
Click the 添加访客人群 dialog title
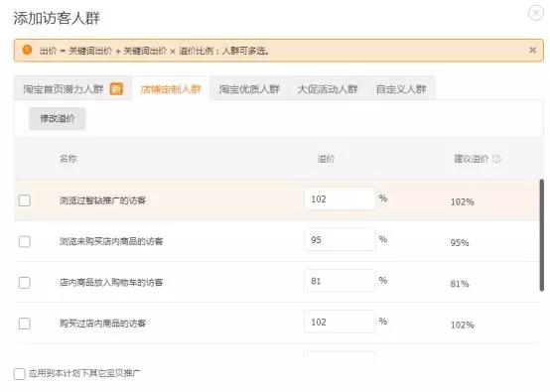[57, 18]
